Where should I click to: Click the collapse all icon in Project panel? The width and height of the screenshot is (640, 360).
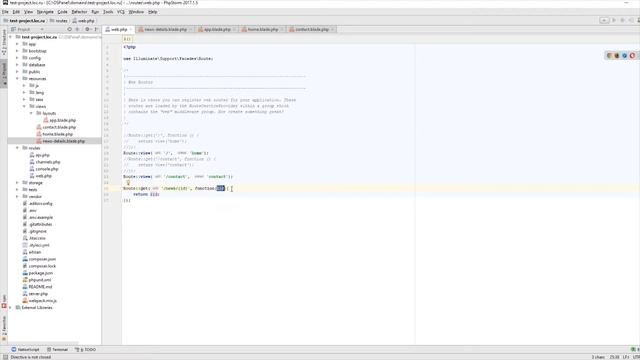78,29
